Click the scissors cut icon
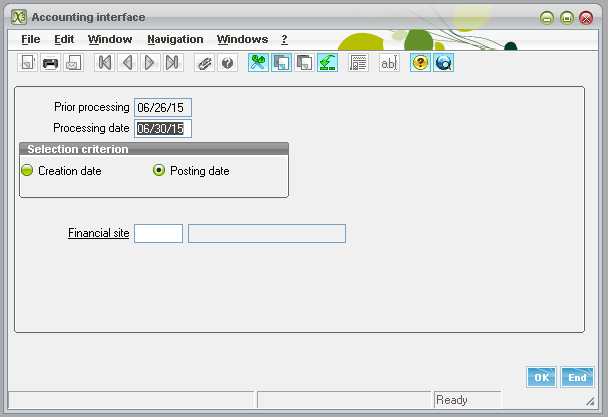Image resolution: width=608 pixels, height=417 pixels. click(258, 63)
